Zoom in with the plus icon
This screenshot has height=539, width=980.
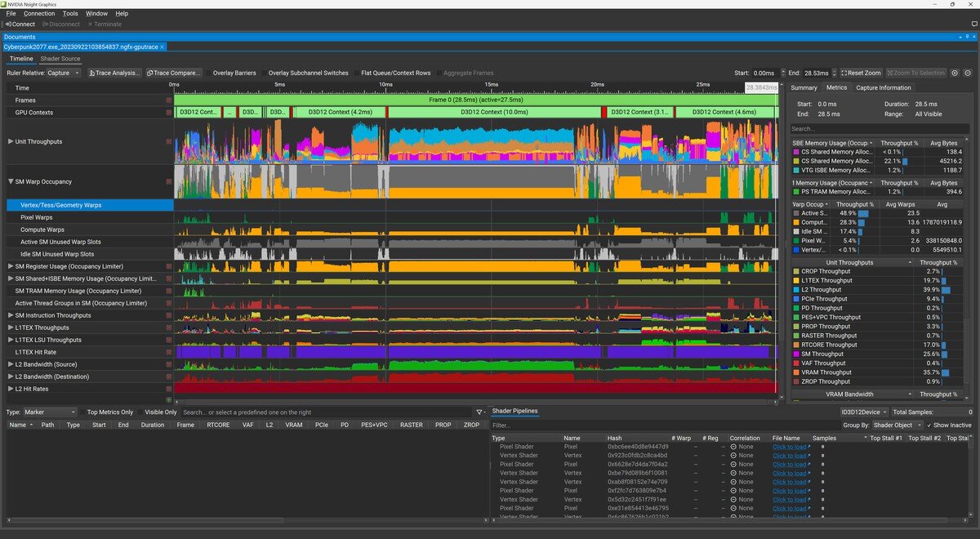click(954, 73)
